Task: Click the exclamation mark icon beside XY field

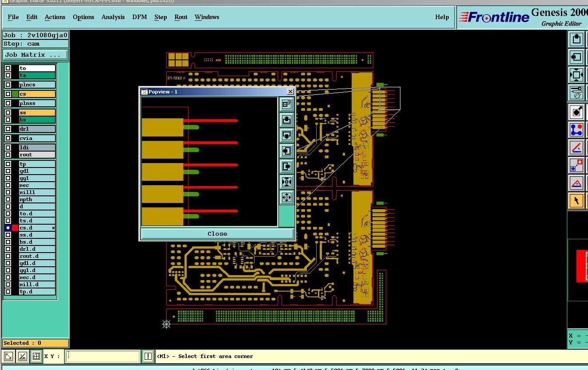Action: point(148,356)
